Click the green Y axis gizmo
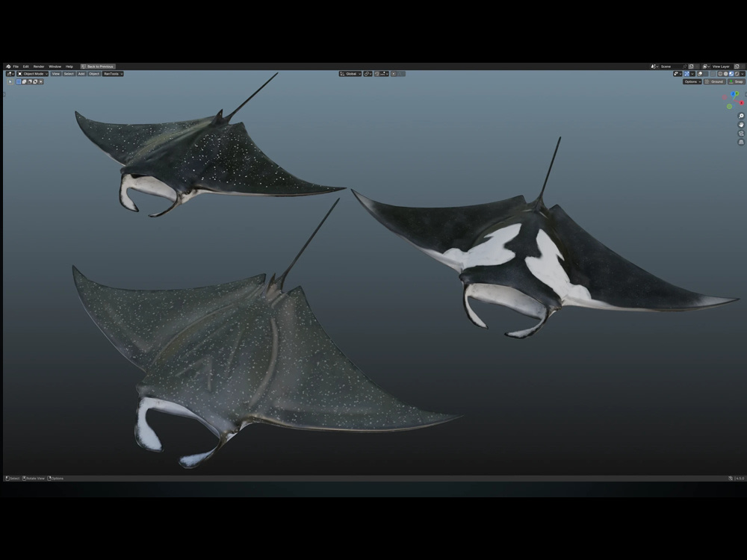 point(737,94)
